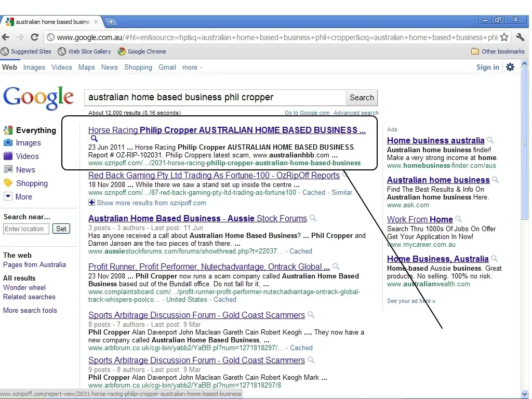Click the bookmark star icon in address bar

tap(504, 37)
